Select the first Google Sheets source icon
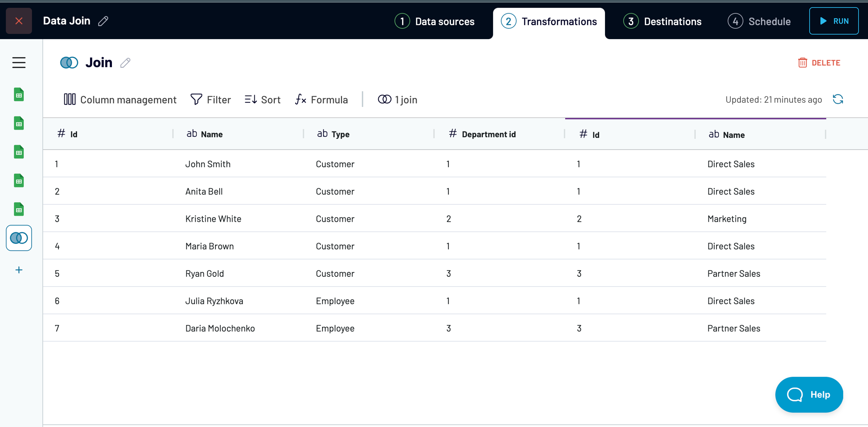 19,95
